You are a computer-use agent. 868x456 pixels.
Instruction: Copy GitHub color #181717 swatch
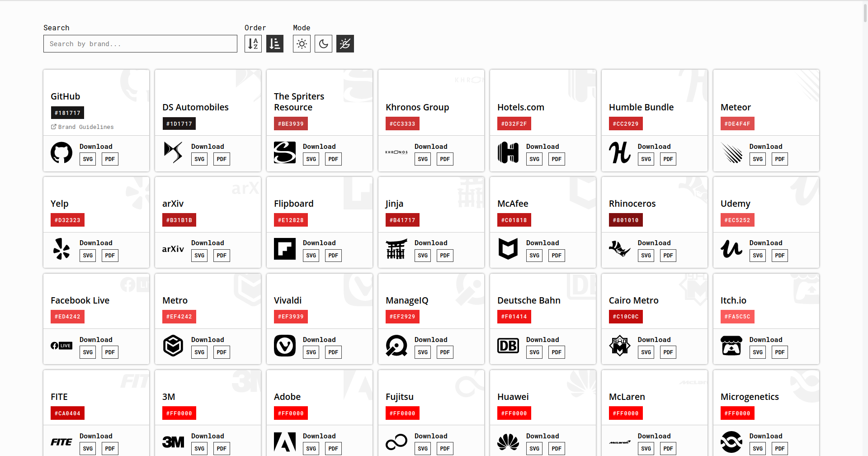(67, 113)
